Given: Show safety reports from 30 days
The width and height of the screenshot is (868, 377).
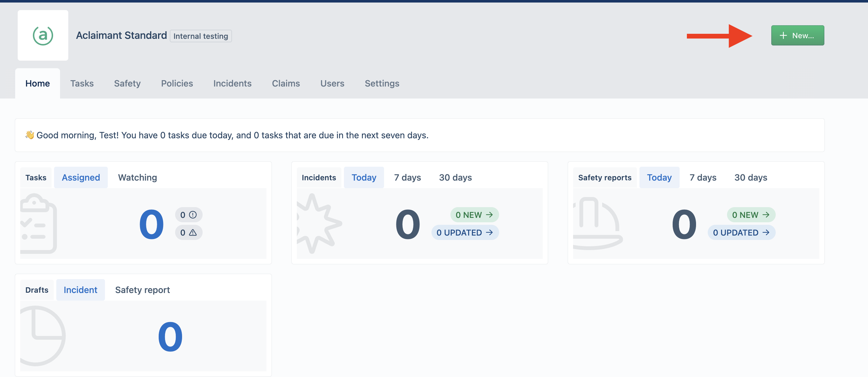Looking at the screenshot, I should 751,177.
